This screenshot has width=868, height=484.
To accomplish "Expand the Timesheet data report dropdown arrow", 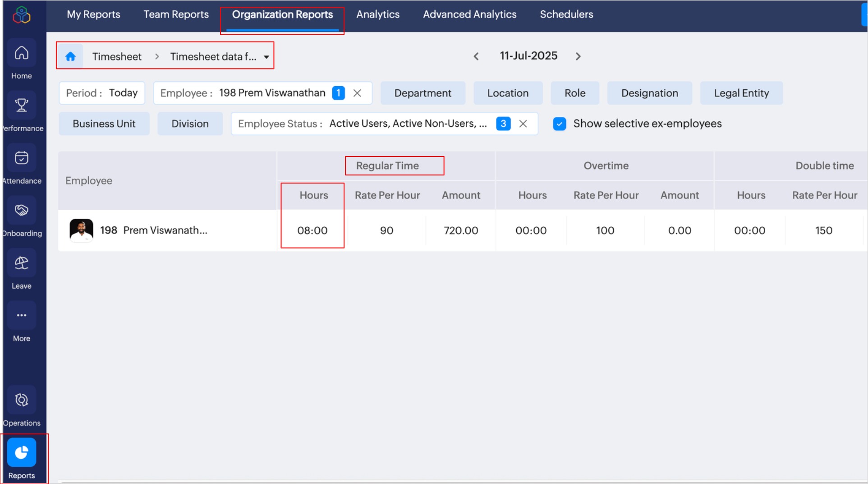I will point(266,57).
